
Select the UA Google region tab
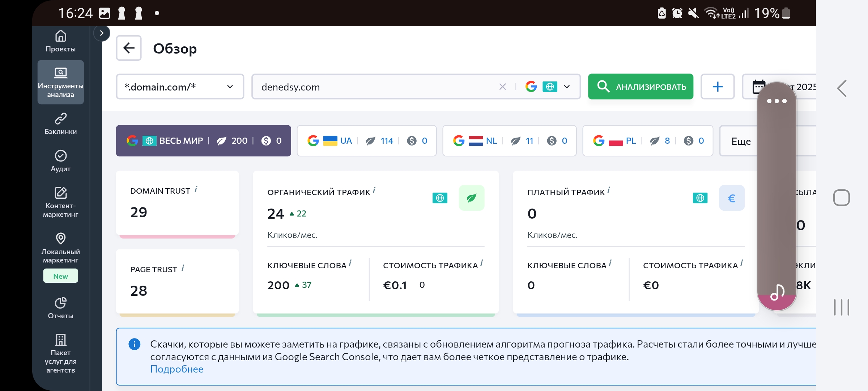click(x=366, y=141)
